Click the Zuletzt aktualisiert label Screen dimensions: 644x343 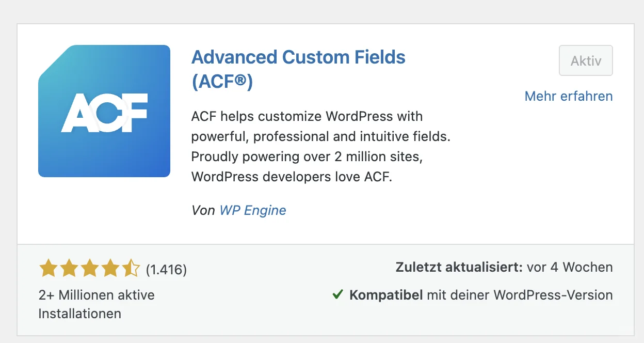click(459, 268)
